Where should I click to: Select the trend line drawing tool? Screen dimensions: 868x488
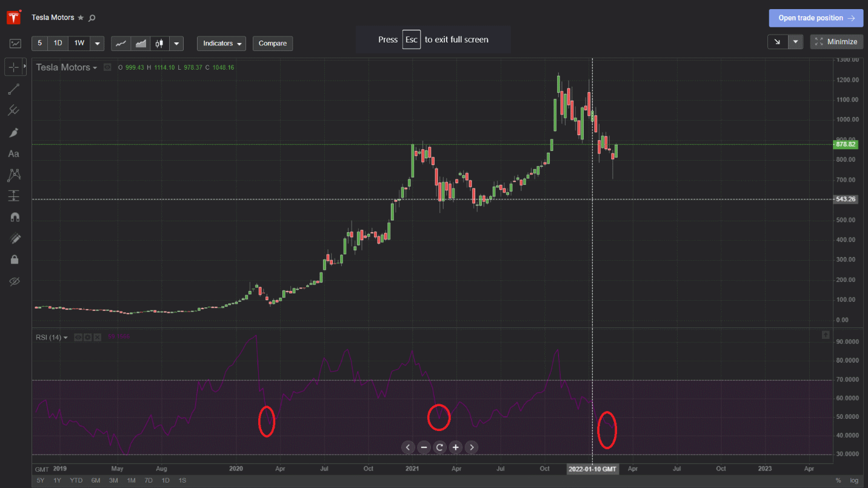click(x=14, y=90)
